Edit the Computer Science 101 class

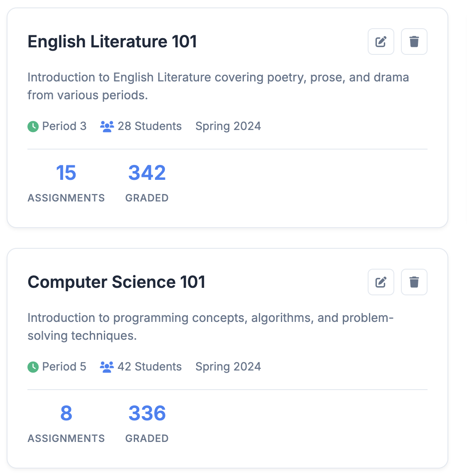[381, 282]
